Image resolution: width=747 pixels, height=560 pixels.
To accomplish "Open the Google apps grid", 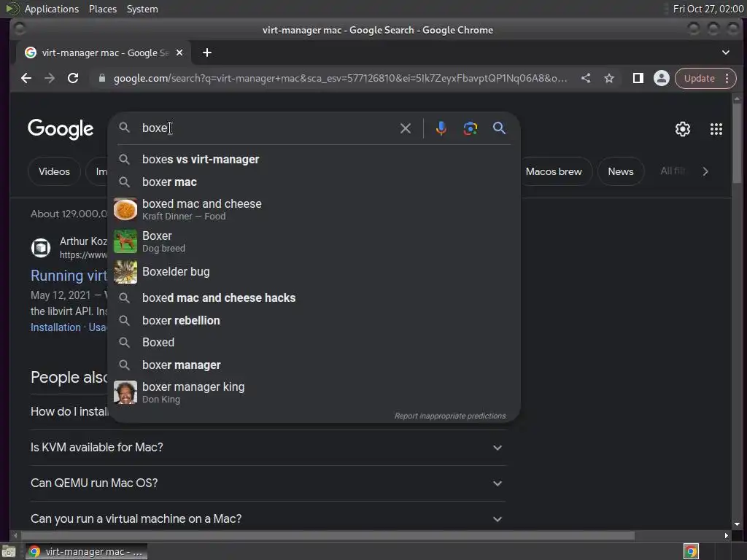I will click(x=716, y=129).
